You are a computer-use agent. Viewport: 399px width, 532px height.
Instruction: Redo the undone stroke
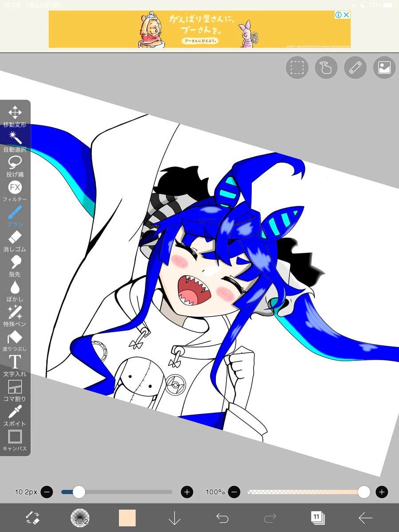point(270,518)
